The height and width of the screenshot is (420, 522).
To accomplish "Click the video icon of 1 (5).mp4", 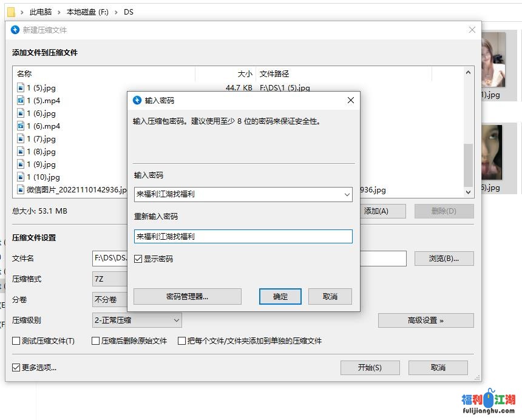I will [21, 100].
